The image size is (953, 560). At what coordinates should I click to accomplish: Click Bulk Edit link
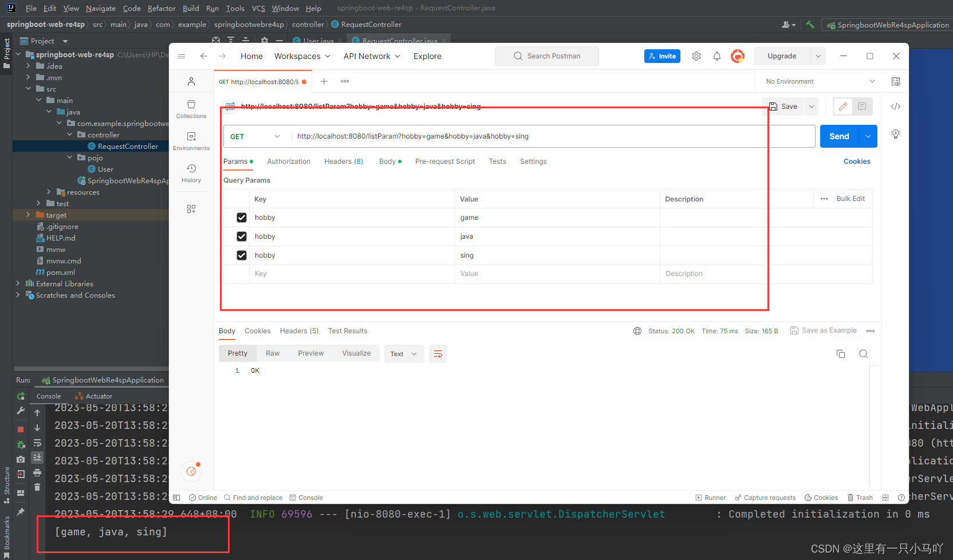pos(850,199)
